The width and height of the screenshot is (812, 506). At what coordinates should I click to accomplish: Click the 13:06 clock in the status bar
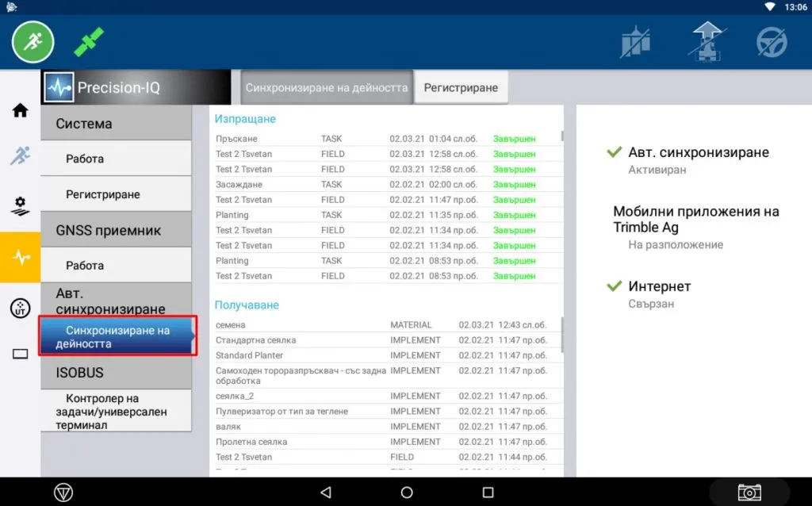(x=795, y=6)
